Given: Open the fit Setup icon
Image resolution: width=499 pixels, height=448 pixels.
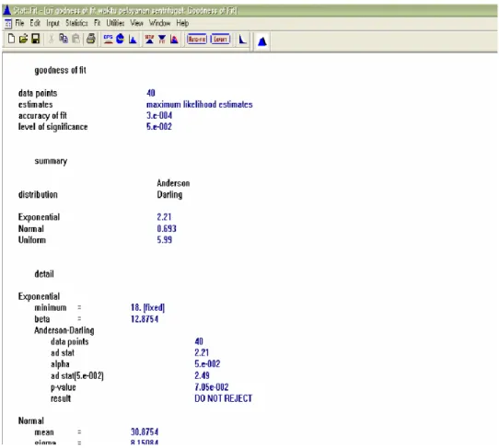Looking at the screenshot, I should coord(149,40).
